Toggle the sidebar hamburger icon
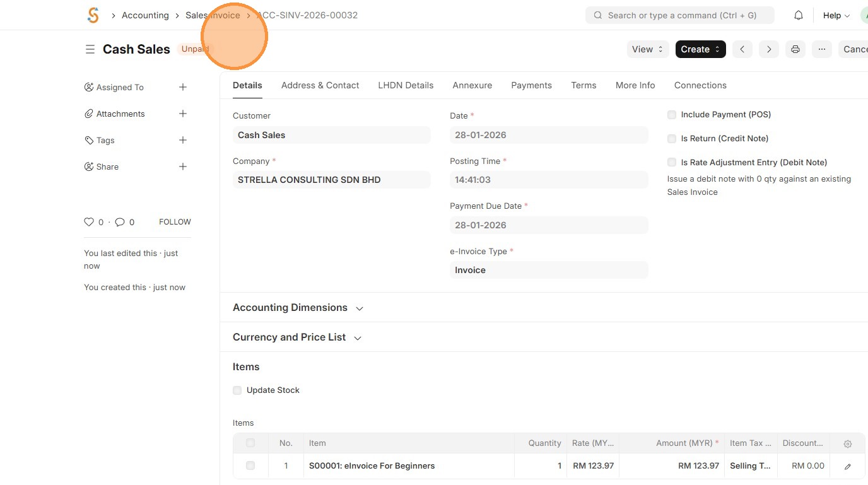 point(90,49)
